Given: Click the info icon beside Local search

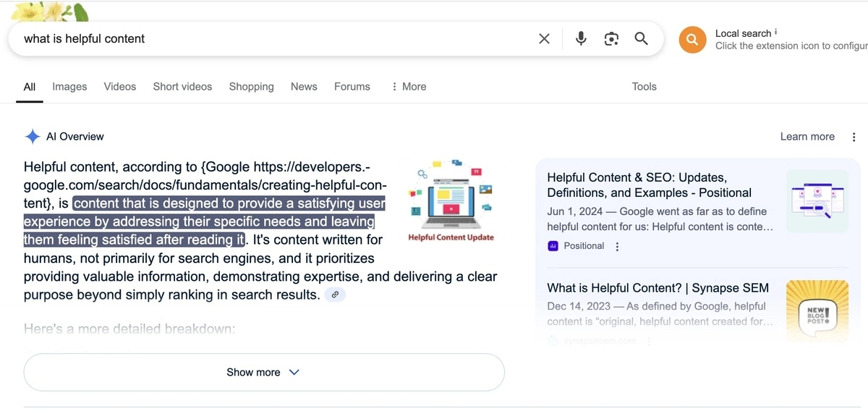Looking at the screenshot, I should pyautogui.click(x=776, y=33).
